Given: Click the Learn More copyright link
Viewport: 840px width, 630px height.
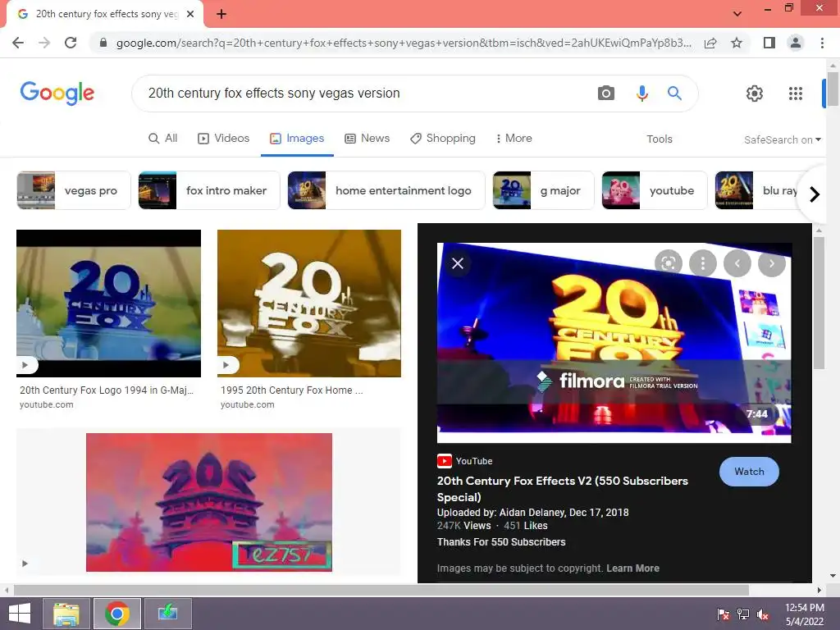Looking at the screenshot, I should tap(632, 568).
